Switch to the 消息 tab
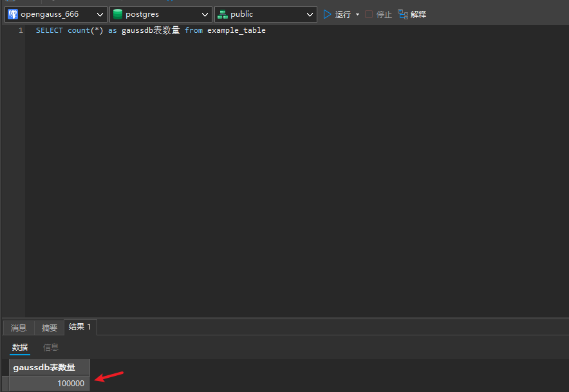This screenshot has height=392, width=569. point(19,328)
